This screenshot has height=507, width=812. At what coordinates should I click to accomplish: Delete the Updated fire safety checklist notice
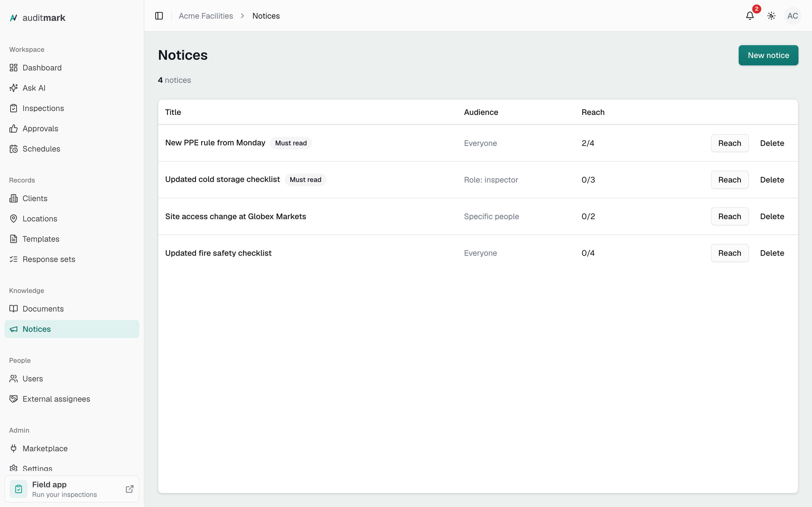point(772,253)
